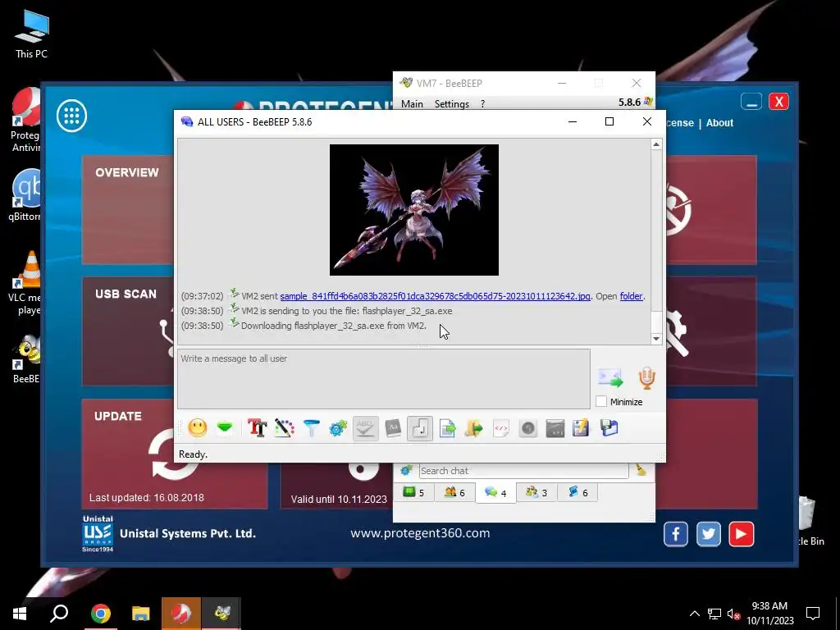Image resolution: width=840 pixels, height=630 pixels.
Task: Open the Windows notification center icon
Action: [x=813, y=614]
